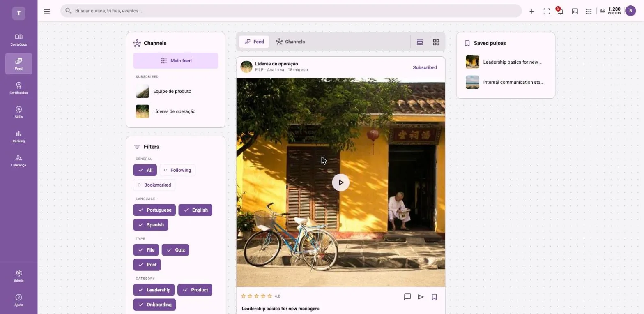The height and width of the screenshot is (314, 644).
Task: Open the notifications bell
Action: pyautogui.click(x=560, y=12)
